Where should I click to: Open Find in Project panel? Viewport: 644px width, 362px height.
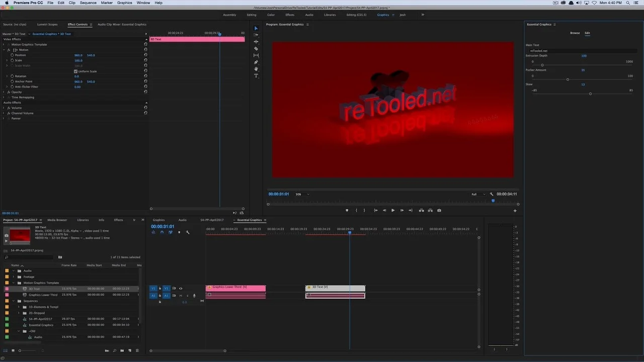pos(114,350)
